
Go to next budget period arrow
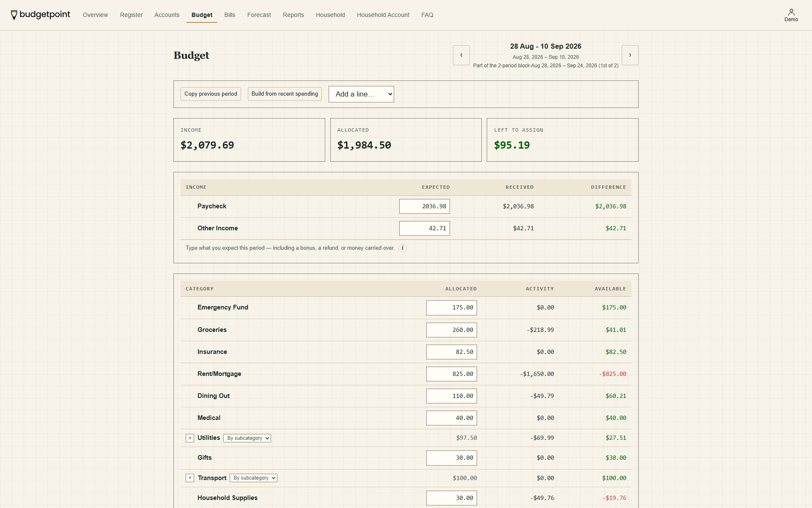pos(630,55)
